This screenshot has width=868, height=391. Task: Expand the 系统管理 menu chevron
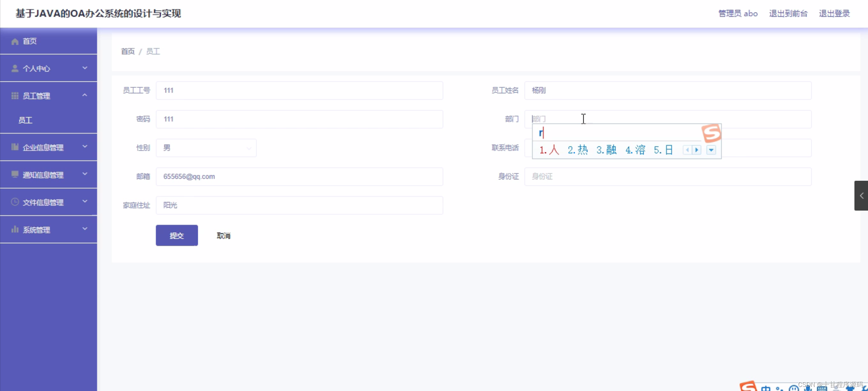(x=85, y=229)
